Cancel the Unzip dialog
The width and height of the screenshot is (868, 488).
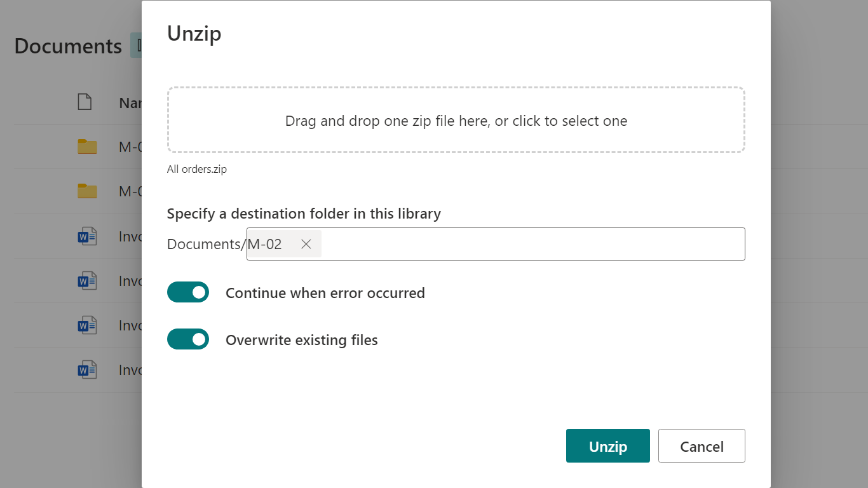pos(702,446)
